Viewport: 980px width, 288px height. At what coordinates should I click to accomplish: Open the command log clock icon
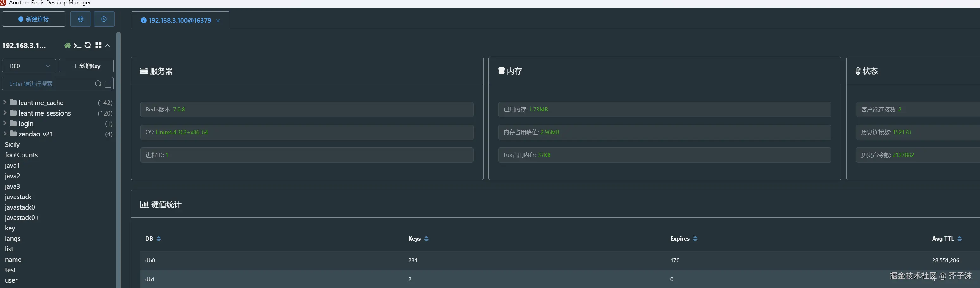coord(103,19)
